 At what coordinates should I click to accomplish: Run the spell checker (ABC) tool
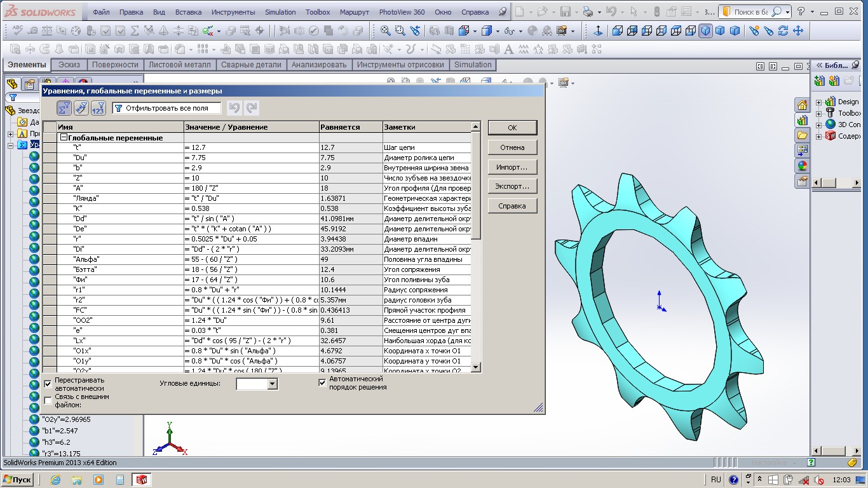click(17, 30)
